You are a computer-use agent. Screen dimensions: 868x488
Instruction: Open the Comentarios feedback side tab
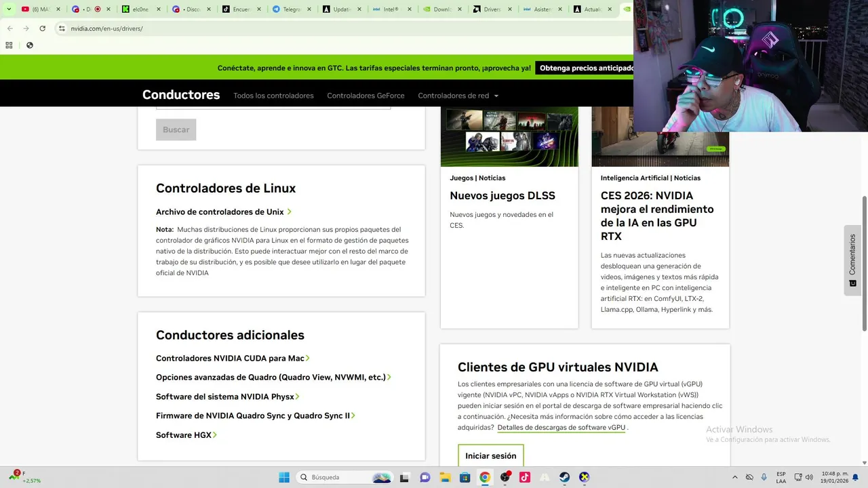click(x=852, y=260)
